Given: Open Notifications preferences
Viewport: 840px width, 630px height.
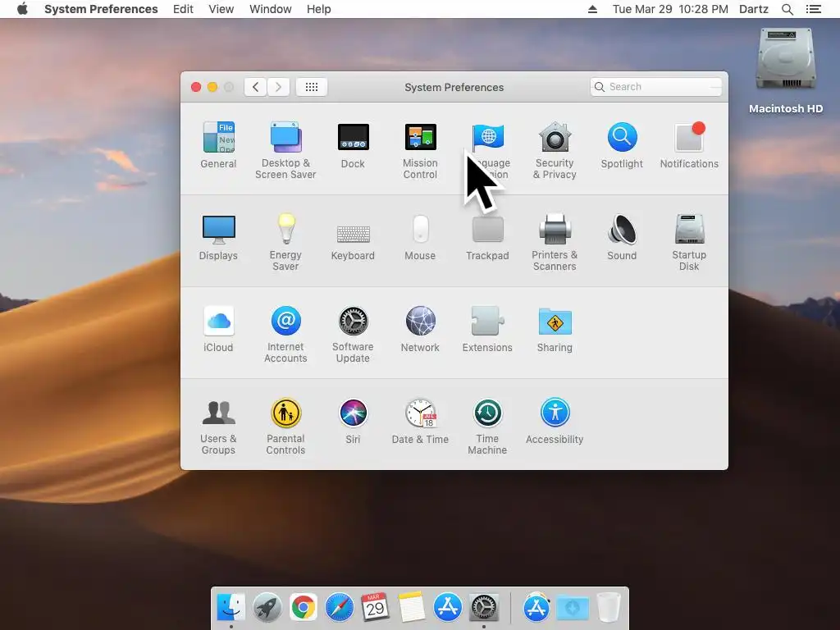Looking at the screenshot, I should coord(689,145).
